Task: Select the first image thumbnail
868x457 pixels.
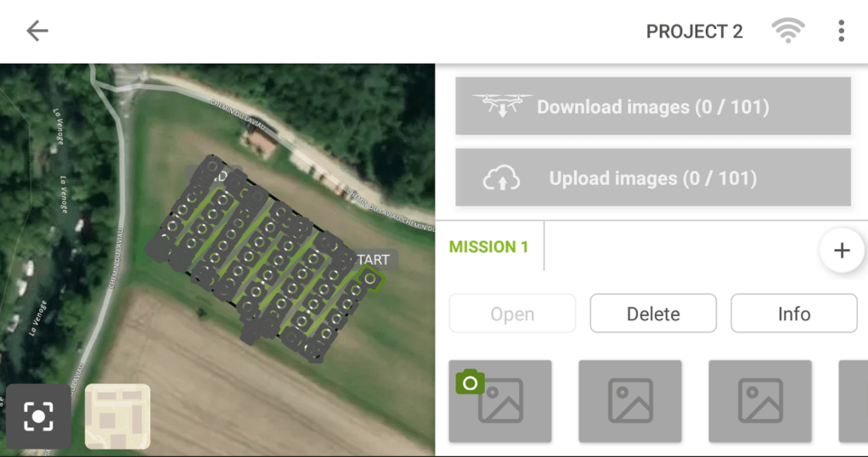Action: tap(500, 401)
